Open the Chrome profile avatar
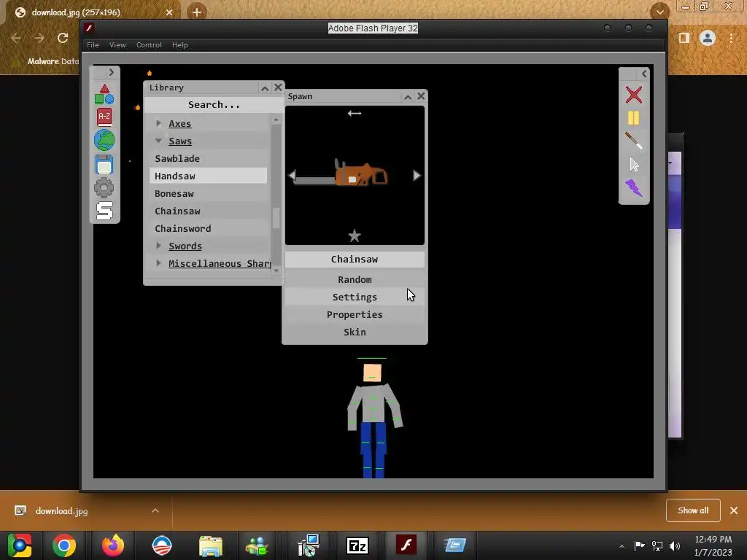This screenshot has height=560, width=747. [708, 38]
